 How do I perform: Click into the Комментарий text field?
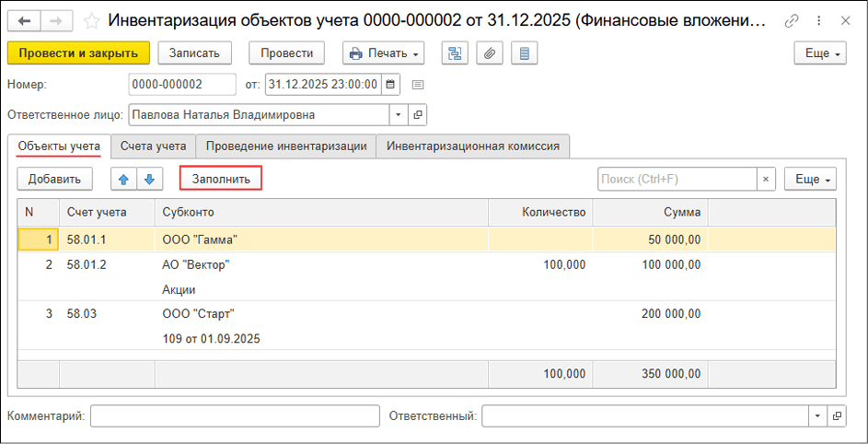235,416
